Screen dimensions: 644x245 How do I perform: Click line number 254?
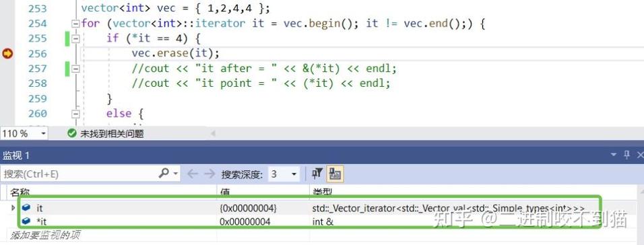coord(37,24)
